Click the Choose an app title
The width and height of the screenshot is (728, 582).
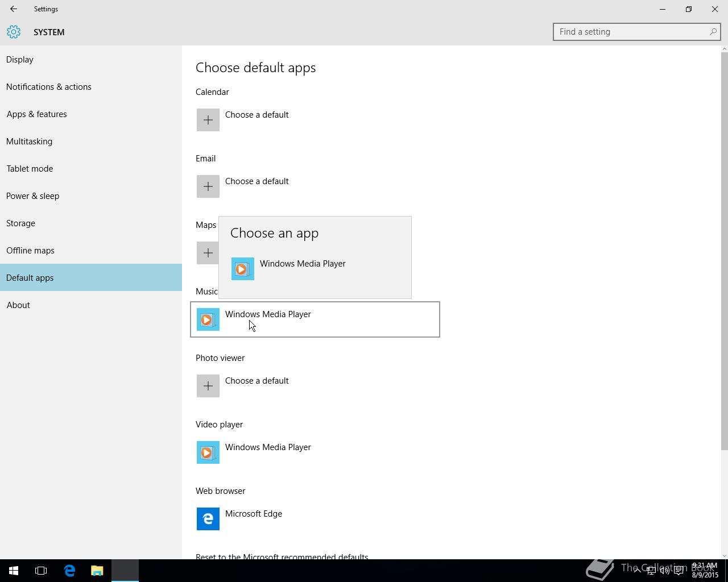tap(275, 233)
